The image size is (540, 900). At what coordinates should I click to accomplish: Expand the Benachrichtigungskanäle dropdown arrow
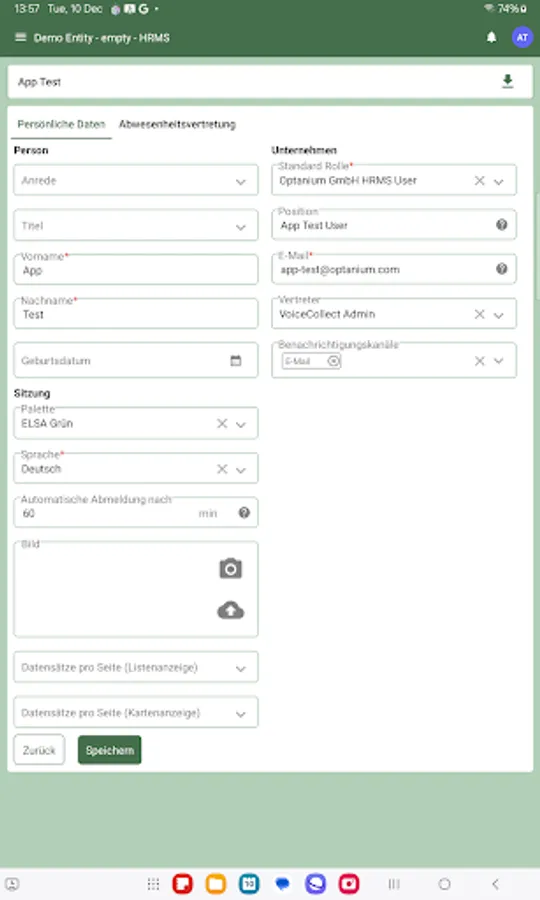499,361
